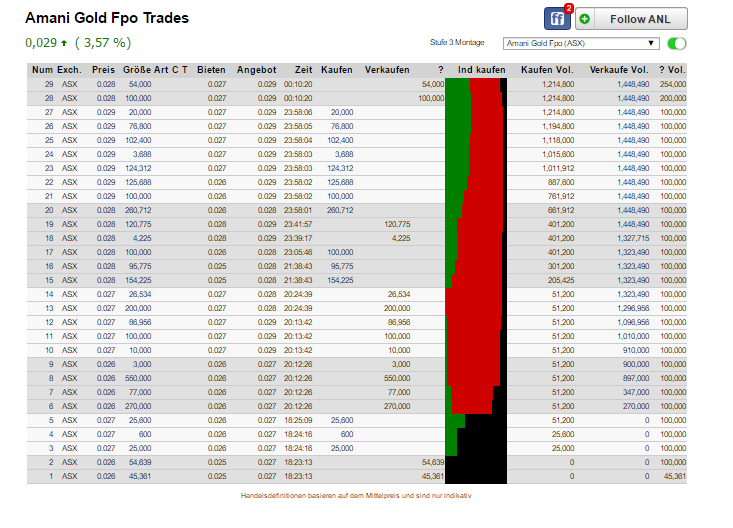The height and width of the screenshot is (528, 733).
Task: Click size 102,400 in trade 25
Action: pyautogui.click(x=138, y=140)
